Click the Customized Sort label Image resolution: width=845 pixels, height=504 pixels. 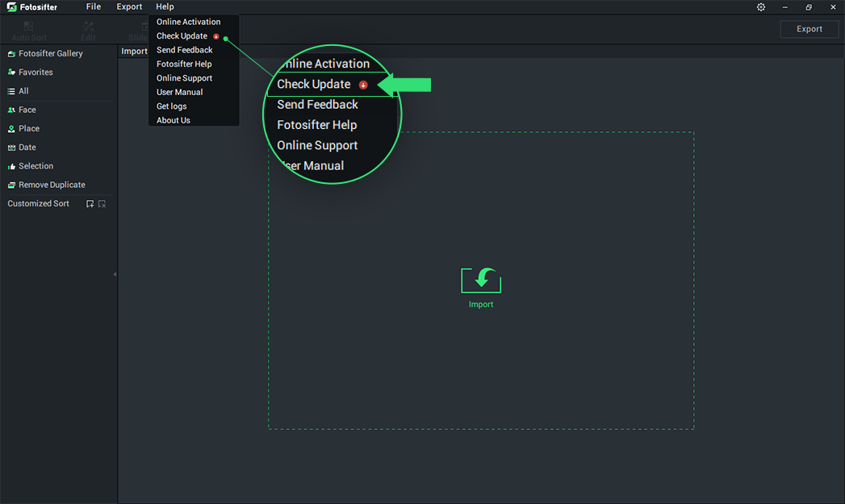tap(38, 203)
